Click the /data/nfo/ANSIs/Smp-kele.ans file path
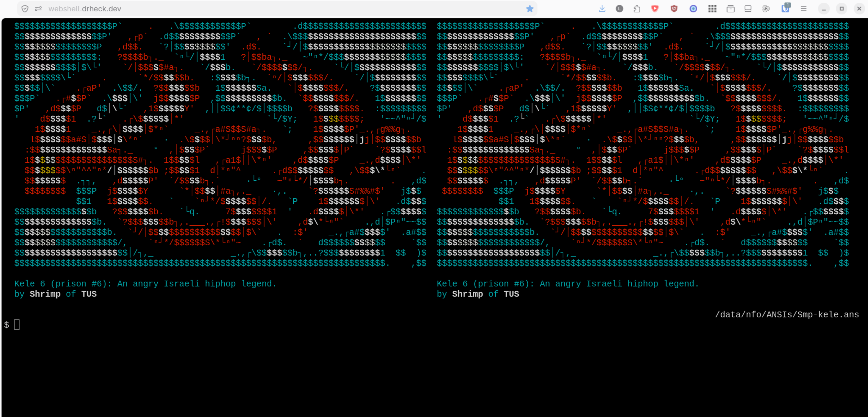Screen dimensions: 868x417 [x=787, y=315]
